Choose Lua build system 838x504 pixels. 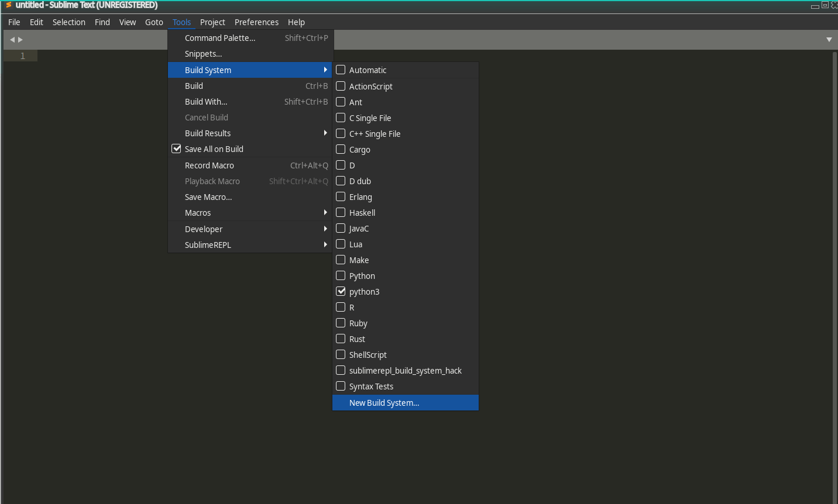(406, 244)
